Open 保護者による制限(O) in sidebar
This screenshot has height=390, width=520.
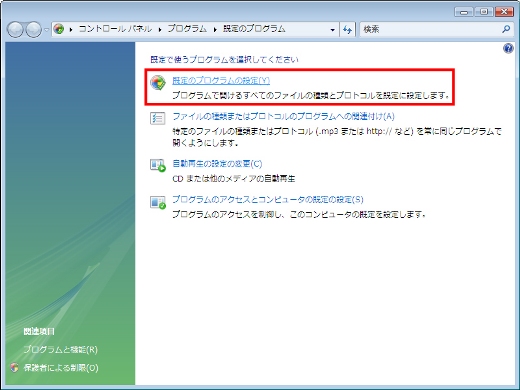click(61, 368)
